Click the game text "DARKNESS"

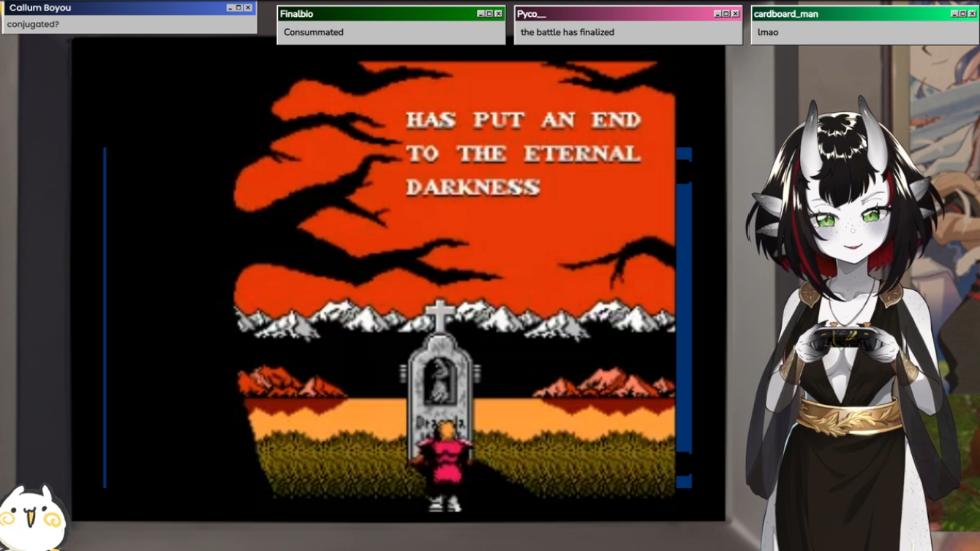pos(473,187)
